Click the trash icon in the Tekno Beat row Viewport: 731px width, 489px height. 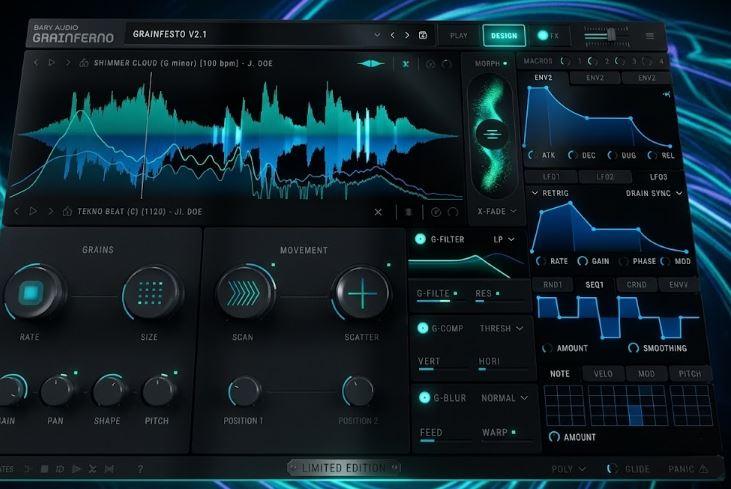408,212
